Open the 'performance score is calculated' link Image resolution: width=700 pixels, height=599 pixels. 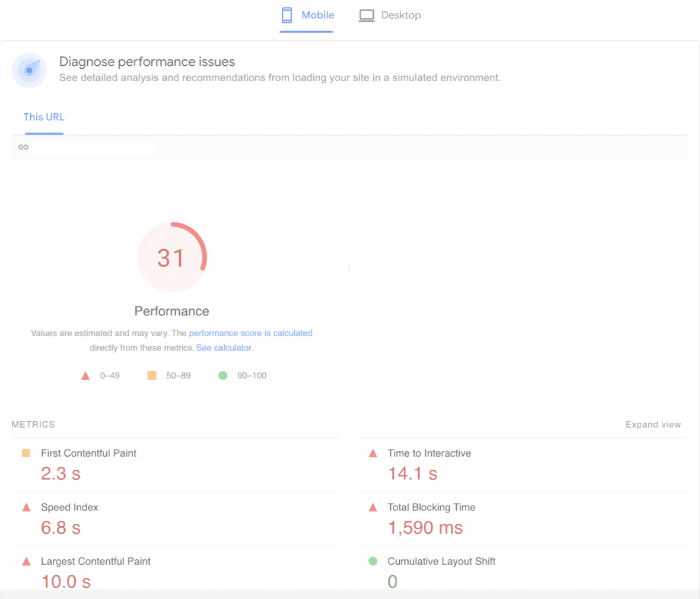250,333
